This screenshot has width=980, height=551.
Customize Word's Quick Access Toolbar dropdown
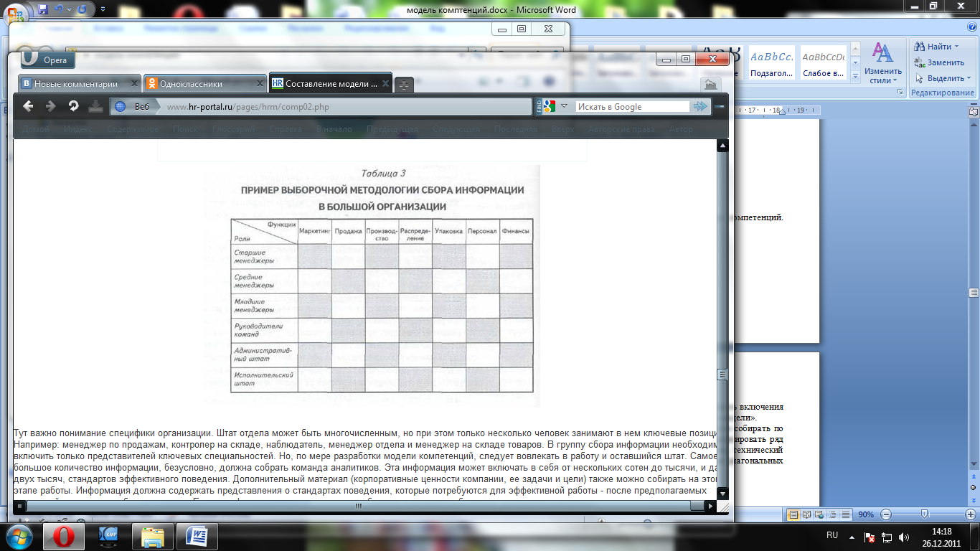[x=102, y=10]
